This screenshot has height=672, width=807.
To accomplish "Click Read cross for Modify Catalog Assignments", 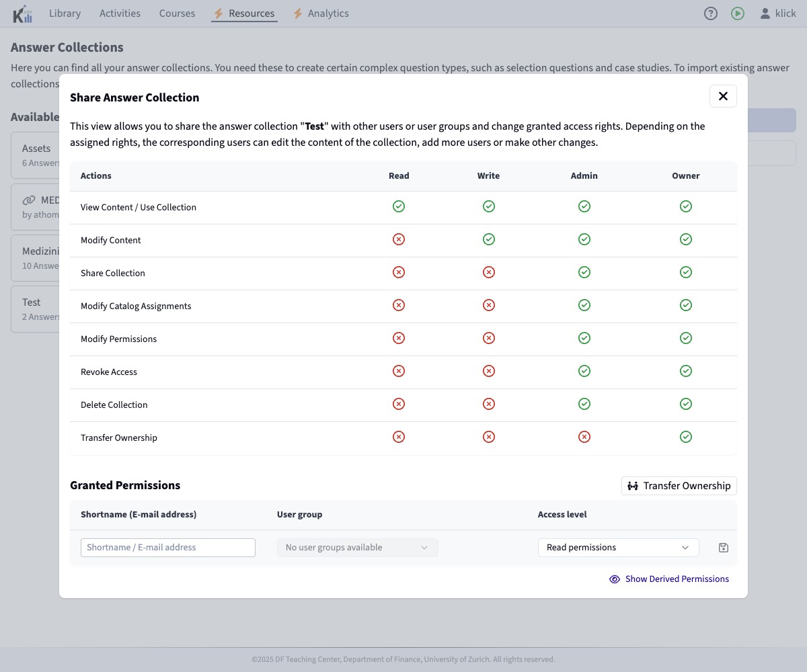I will point(399,305).
